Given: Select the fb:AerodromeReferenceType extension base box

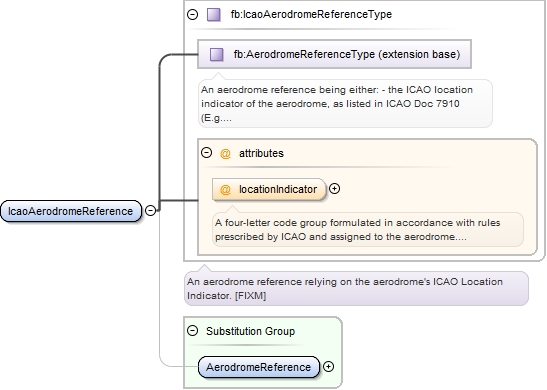Looking at the screenshot, I should click(x=334, y=54).
